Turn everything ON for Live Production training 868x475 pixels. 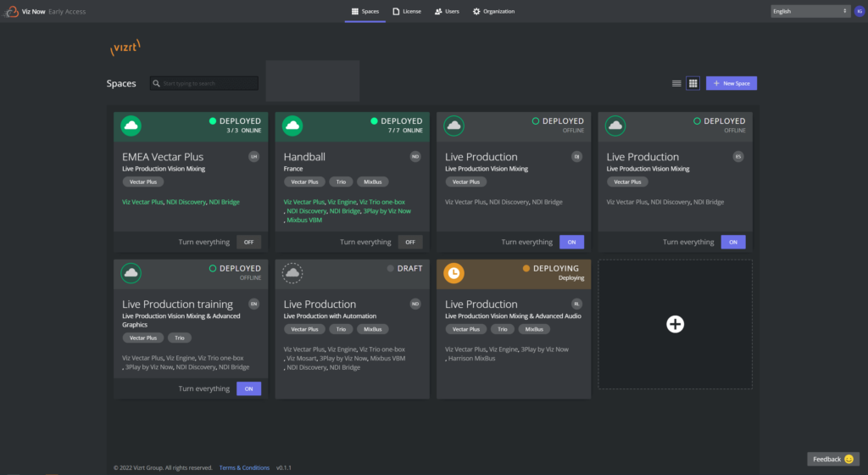pos(248,388)
